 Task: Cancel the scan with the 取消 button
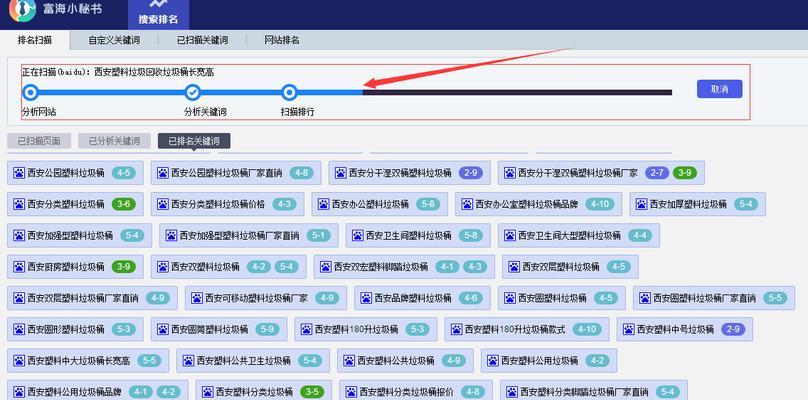pos(719,89)
